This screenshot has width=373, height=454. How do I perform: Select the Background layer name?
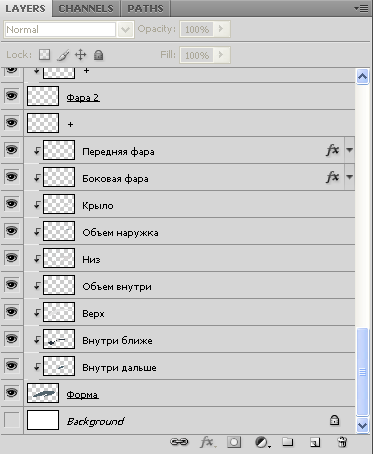[95, 422]
